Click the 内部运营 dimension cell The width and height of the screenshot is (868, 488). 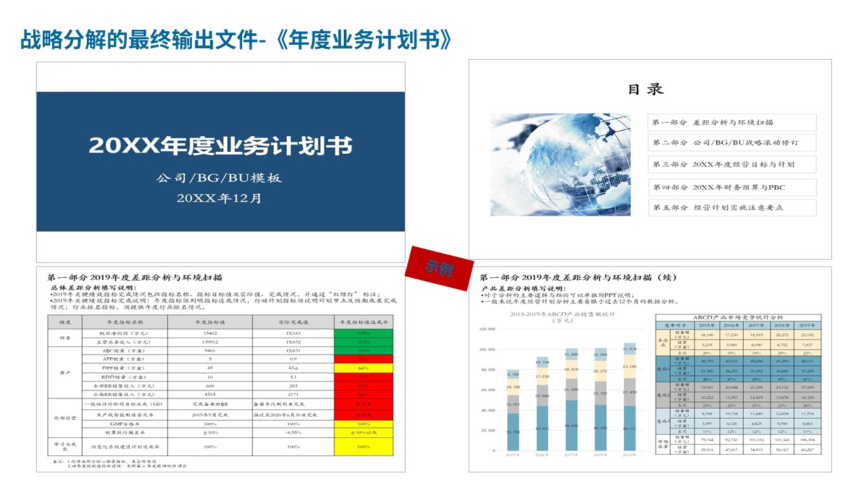(x=65, y=418)
